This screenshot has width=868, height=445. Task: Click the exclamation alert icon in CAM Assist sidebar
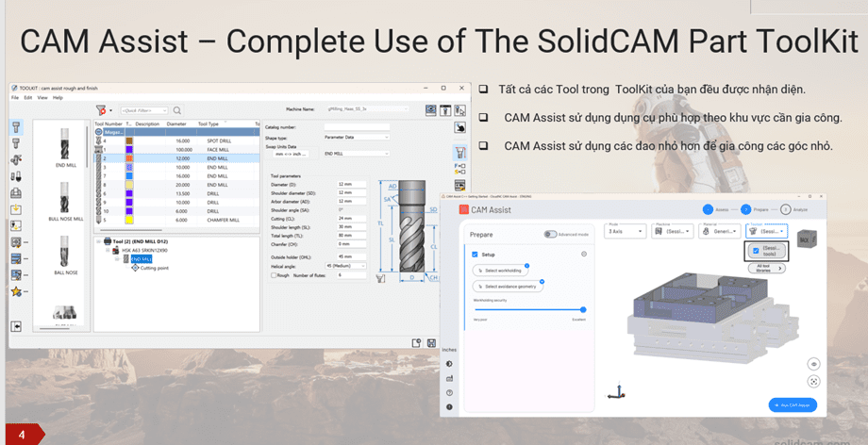pyautogui.click(x=449, y=406)
